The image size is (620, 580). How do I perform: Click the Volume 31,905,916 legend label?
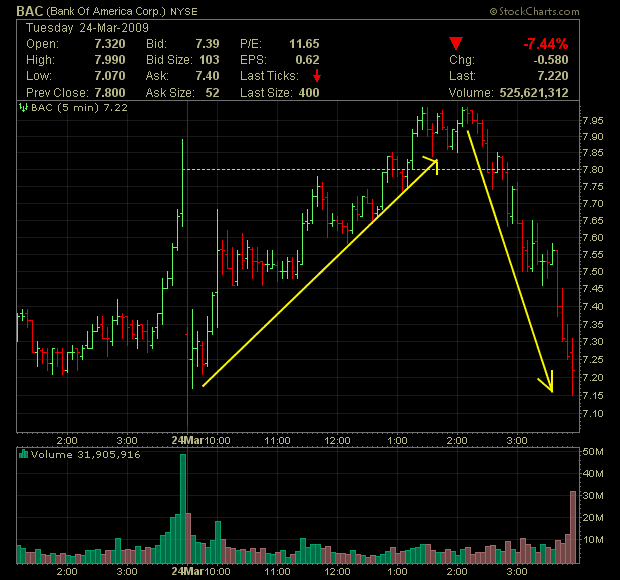point(85,455)
